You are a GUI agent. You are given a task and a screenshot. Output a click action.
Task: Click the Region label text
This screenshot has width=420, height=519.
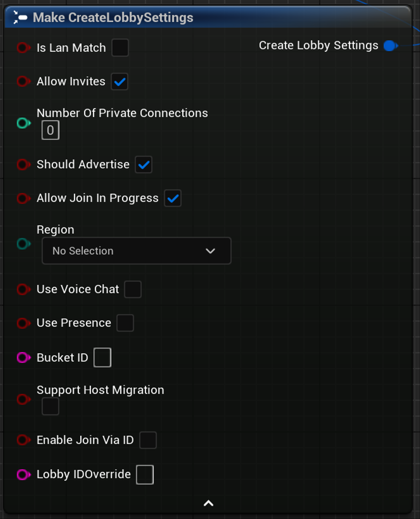click(x=55, y=230)
